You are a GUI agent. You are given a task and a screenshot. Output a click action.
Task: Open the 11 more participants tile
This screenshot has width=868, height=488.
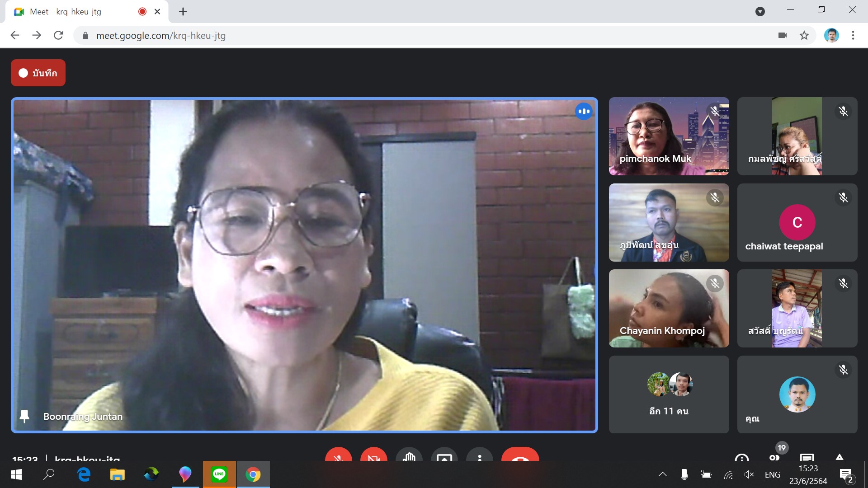point(669,394)
